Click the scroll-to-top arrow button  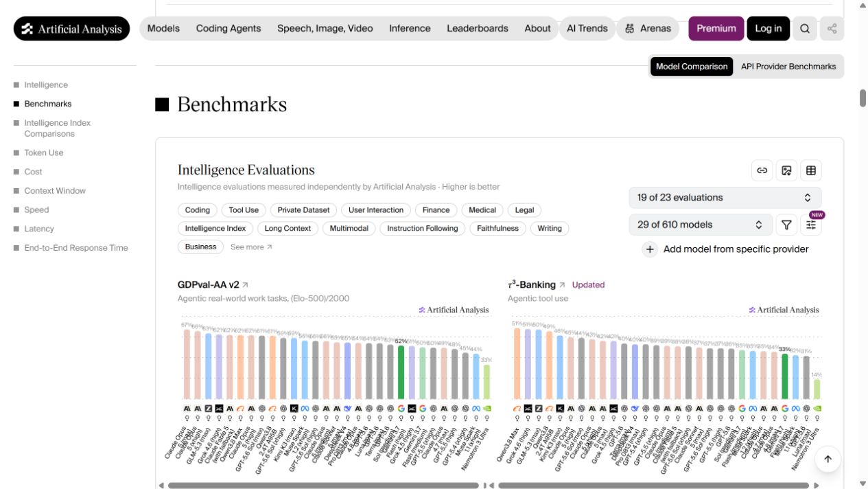828,459
